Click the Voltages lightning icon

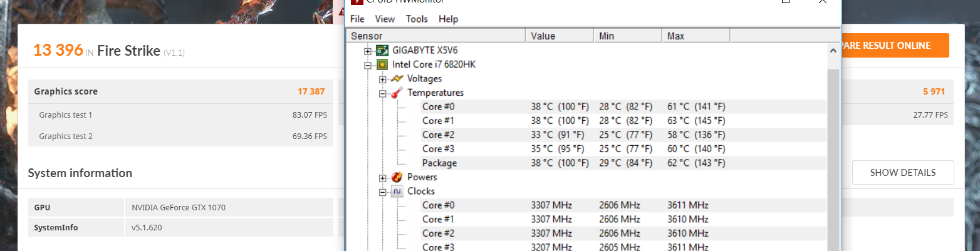pyautogui.click(x=397, y=79)
